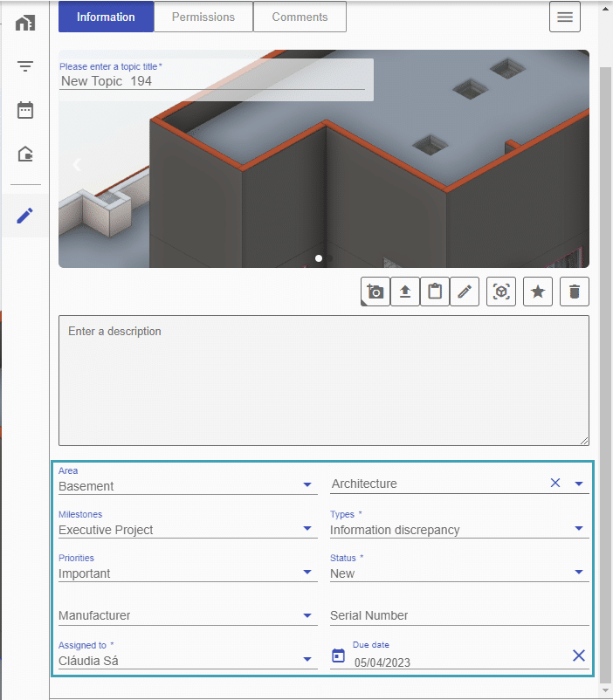Switch to the Information tab

(x=106, y=17)
